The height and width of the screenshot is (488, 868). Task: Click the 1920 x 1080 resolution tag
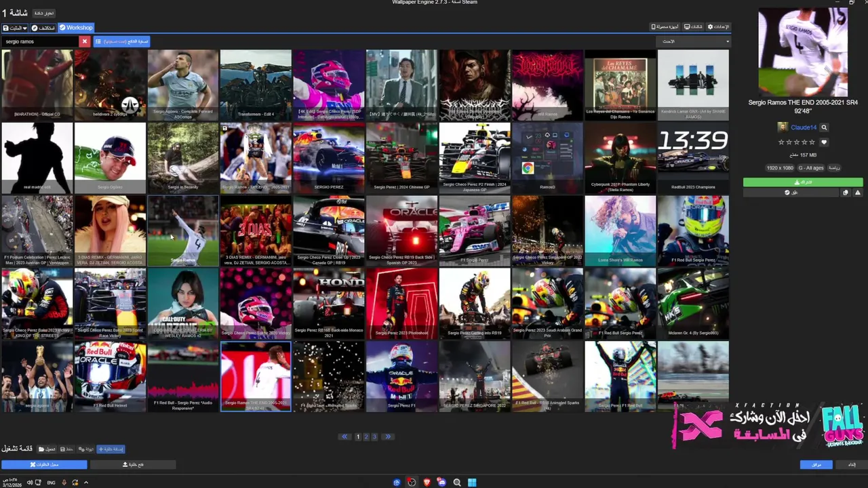point(780,167)
